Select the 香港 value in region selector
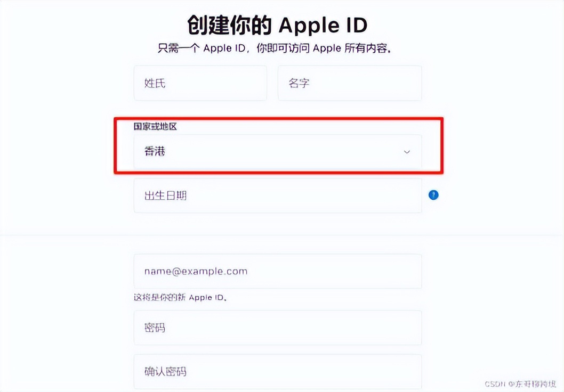 point(155,152)
